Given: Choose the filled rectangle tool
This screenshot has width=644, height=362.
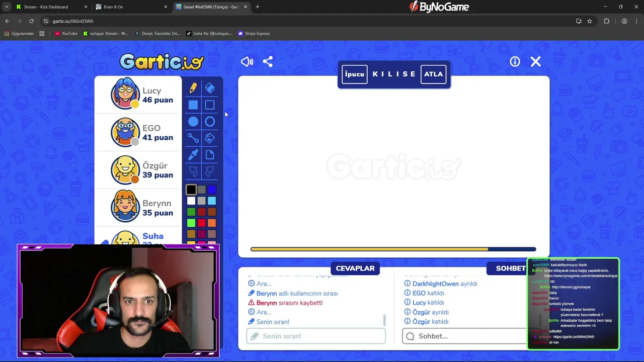Looking at the screenshot, I should 193,105.
